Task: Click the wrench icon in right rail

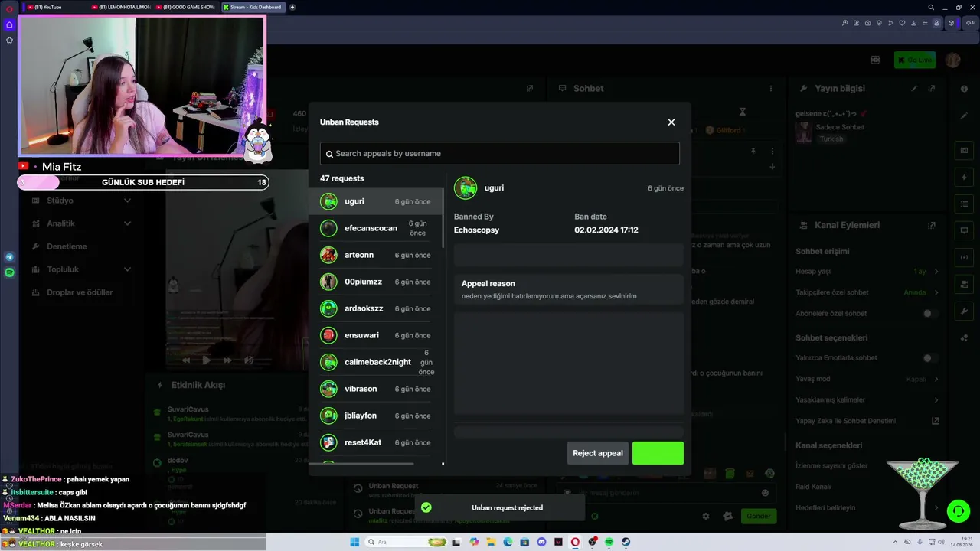Action: (x=964, y=311)
